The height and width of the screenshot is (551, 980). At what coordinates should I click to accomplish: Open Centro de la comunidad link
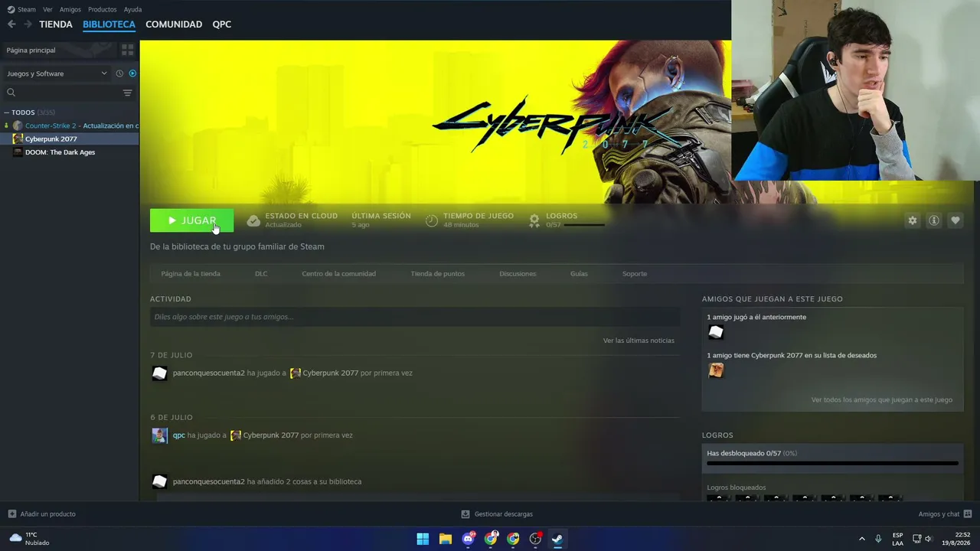point(338,274)
